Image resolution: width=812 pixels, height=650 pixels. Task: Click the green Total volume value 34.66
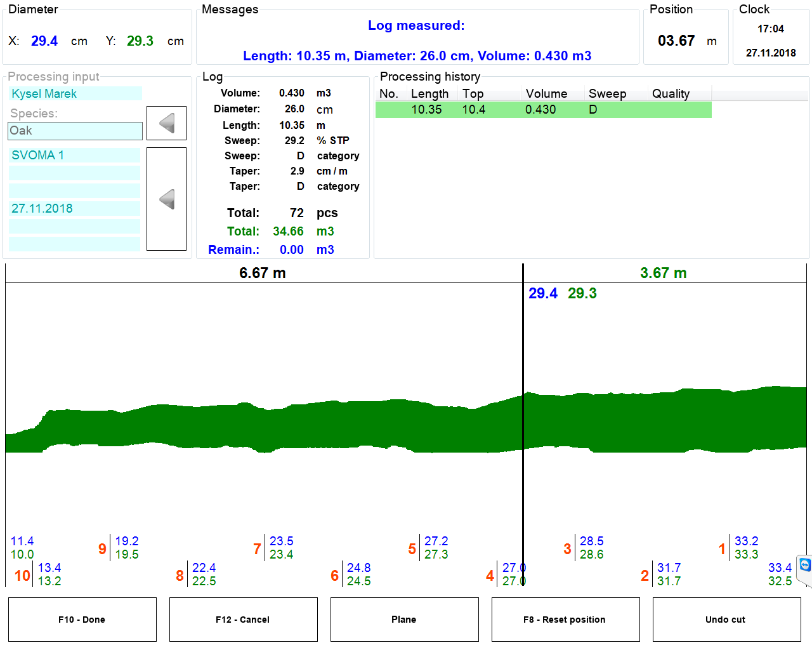click(288, 232)
